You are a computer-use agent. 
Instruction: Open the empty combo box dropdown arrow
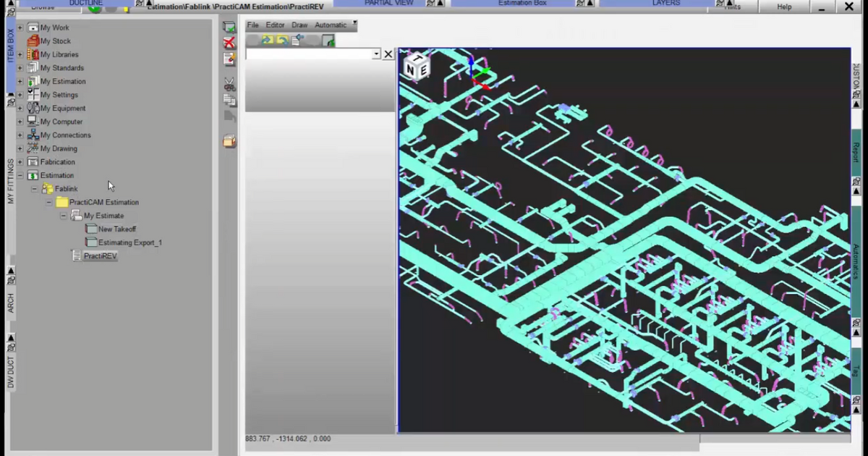[x=375, y=54]
